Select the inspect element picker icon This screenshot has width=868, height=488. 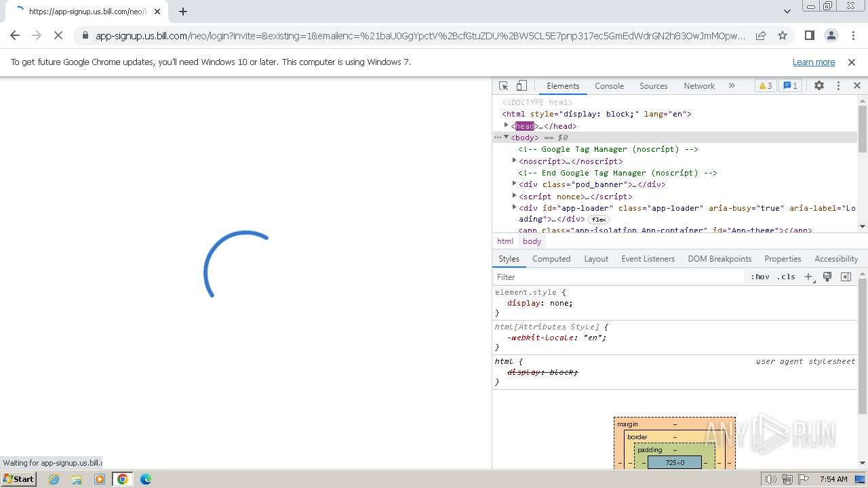(x=503, y=86)
